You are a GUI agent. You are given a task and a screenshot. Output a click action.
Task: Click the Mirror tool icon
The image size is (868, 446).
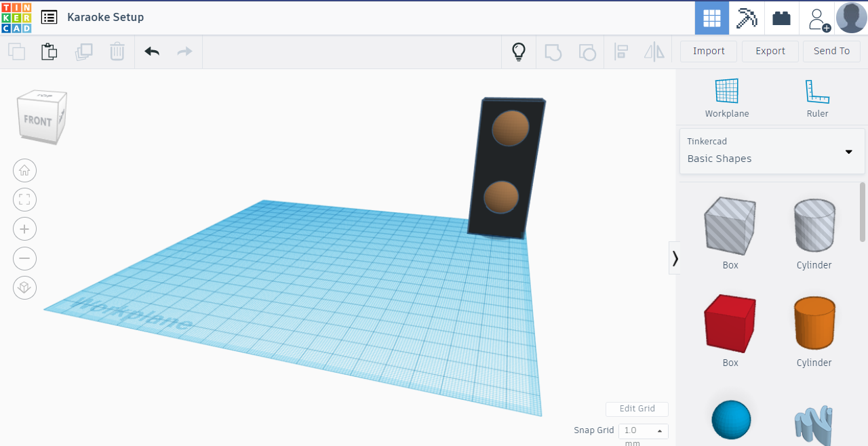pos(654,52)
